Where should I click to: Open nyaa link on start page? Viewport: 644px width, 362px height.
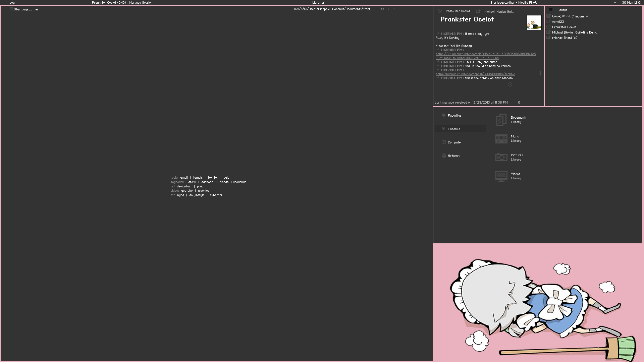tap(180, 195)
